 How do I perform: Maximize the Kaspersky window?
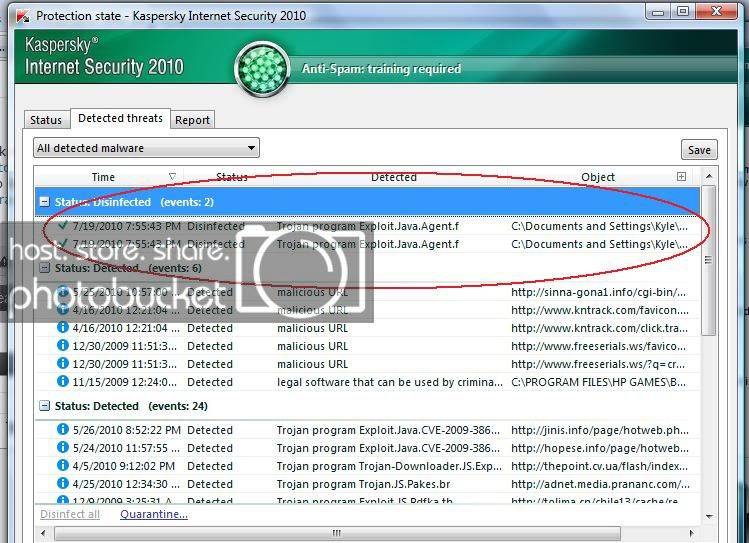pyautogui.click(x=683, y=11)
